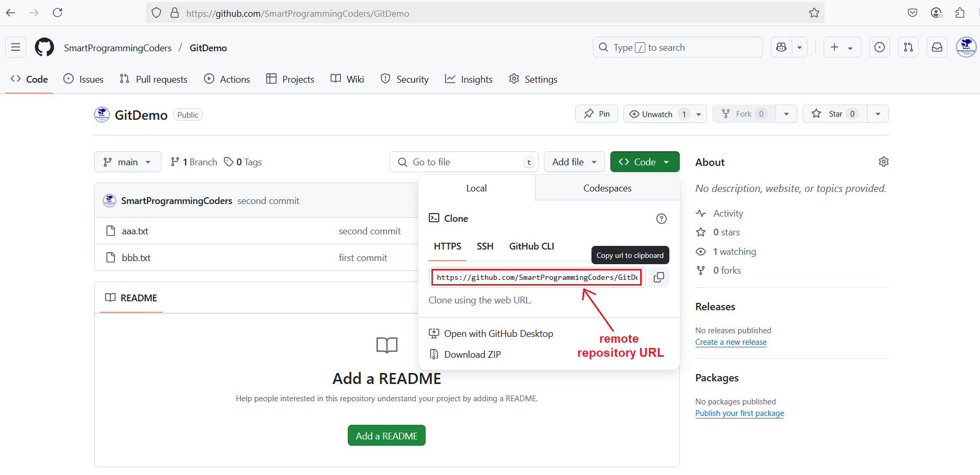Open with GitHub Desktop

tap(491, 333)
